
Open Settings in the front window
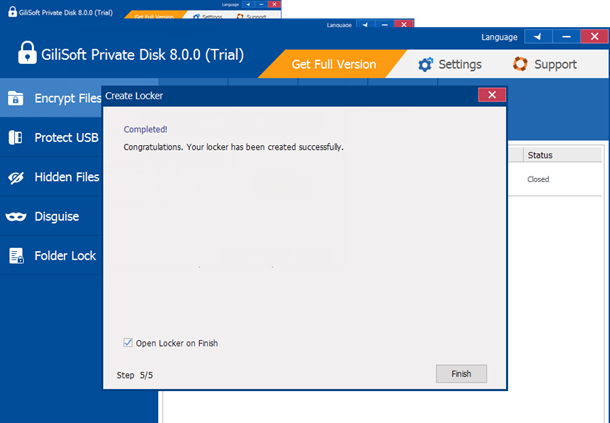[x=450, y=64]
